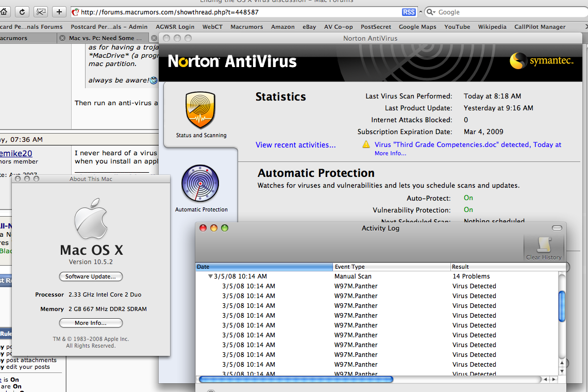The image size is (588, 392).
Task: Click Activity Log scroll right arrow
Action: pyautogui.click(x=553, y=379)
